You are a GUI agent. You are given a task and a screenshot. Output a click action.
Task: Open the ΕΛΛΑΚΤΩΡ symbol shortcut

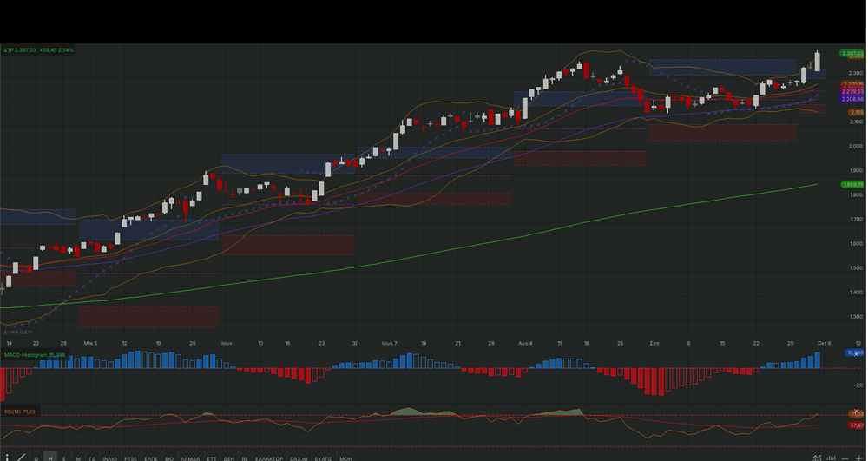[269, 458]
